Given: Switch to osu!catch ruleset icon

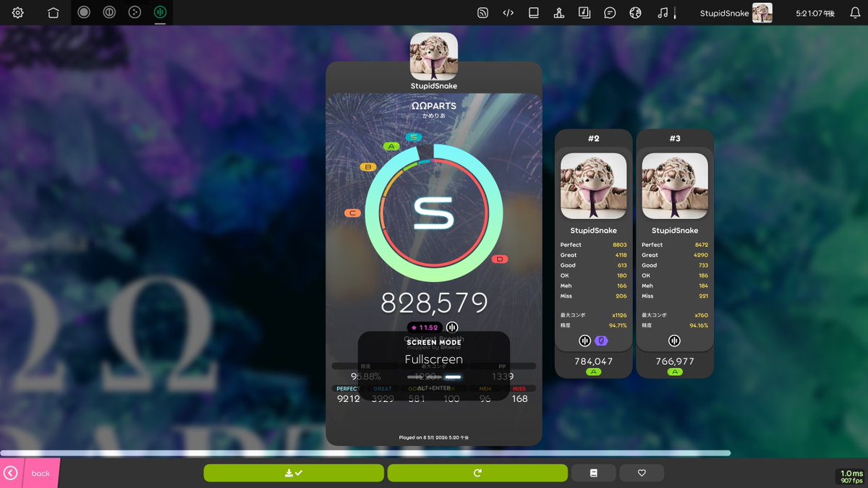Looking at the screenshot, I should click(135, 12).
